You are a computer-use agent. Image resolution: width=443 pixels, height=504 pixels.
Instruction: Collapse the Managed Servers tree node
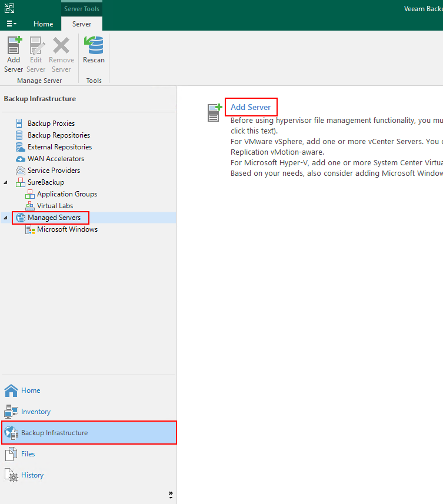pos(6,218)
